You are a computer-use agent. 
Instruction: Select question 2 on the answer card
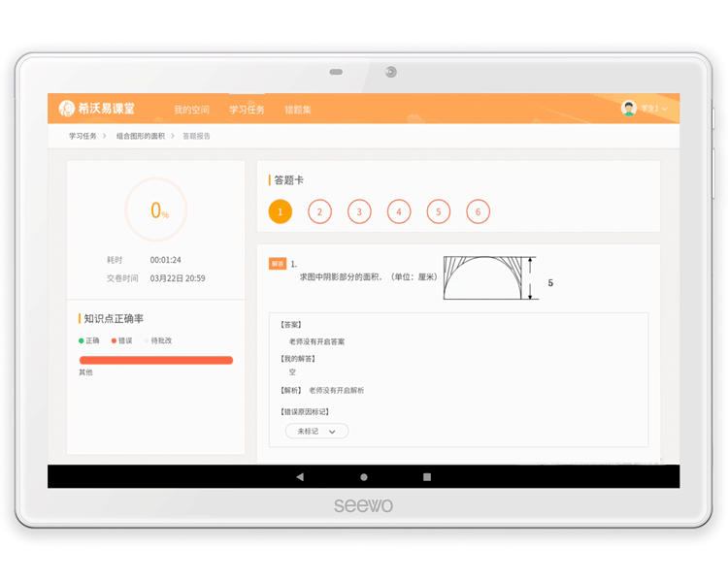point(319,211)
